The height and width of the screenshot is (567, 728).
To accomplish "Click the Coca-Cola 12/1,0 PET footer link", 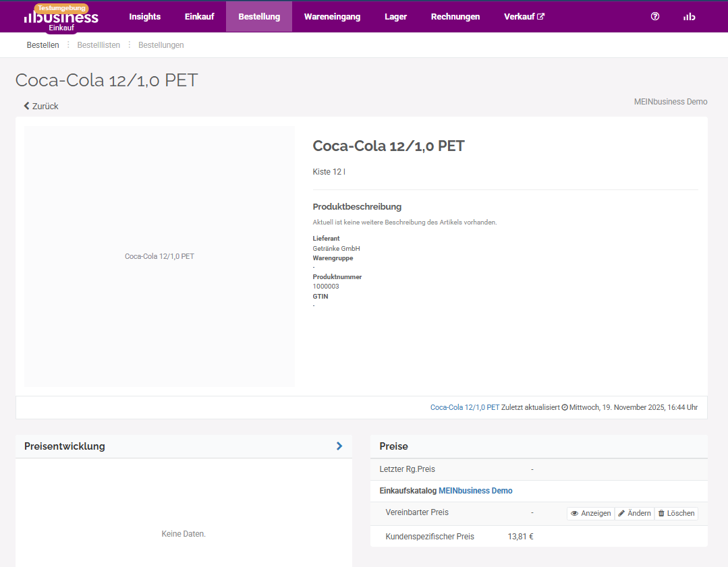I will click(x=465, y=407).
